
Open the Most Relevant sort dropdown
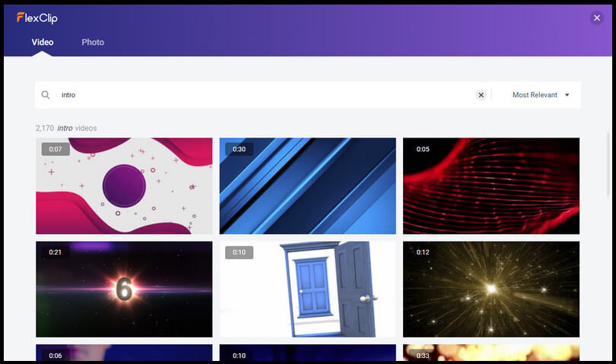click(x=541, y=95)
